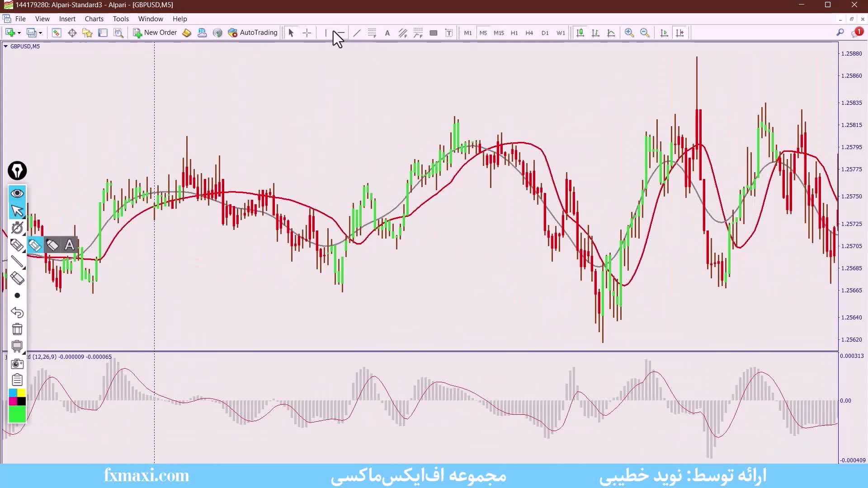Open the Insert menu
868x488 pixels.
pos(67,19)
